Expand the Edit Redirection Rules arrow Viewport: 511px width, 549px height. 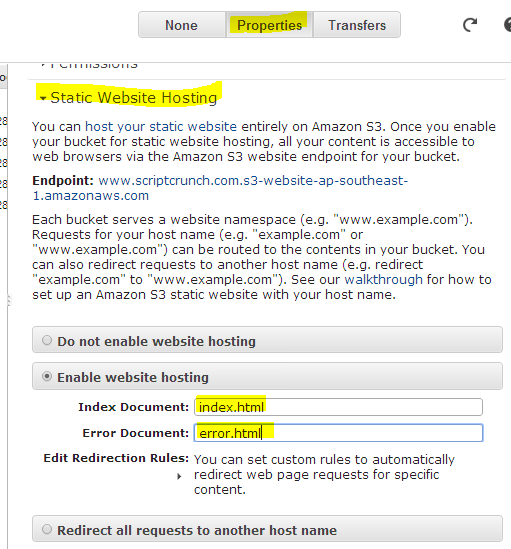tap(179, 477)
